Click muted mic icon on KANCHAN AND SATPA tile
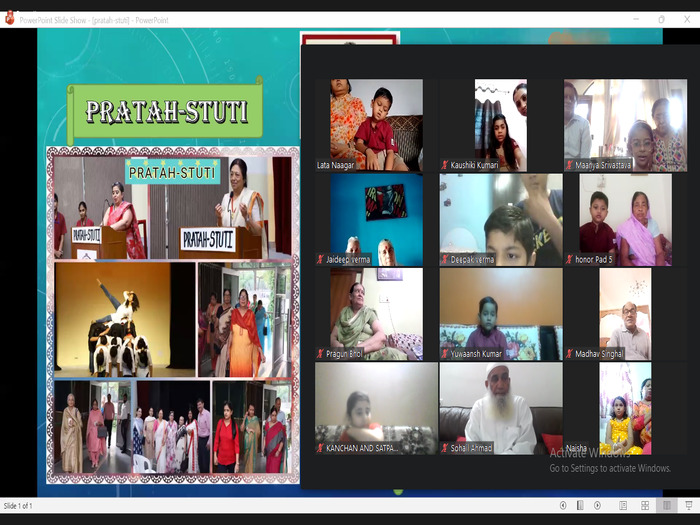This screenshot has width=700, height=525. pos(320,448)
